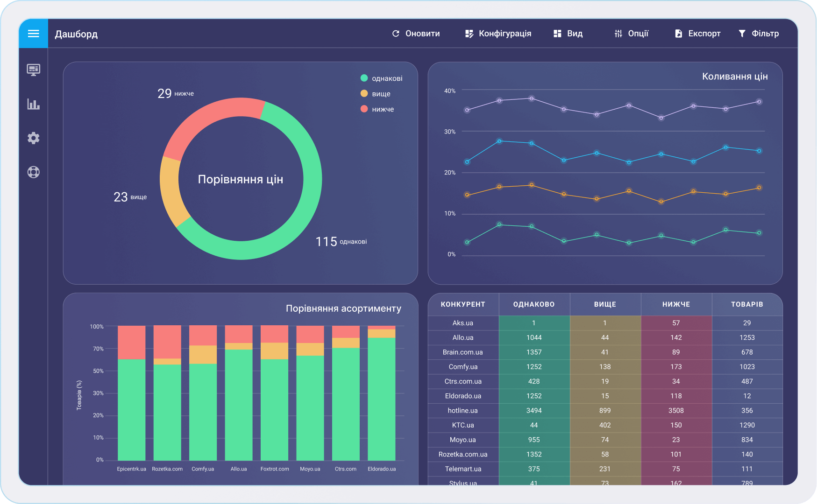Toggle the однакові legend item
This screenshot has height=504, width=817.
pos(381,78)
